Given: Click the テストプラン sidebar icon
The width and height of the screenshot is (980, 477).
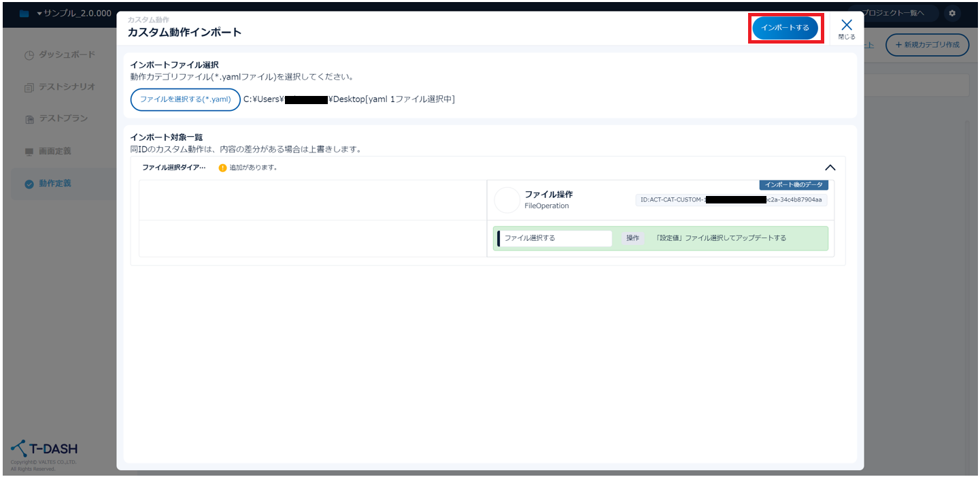Looking at the screenshot, I should [29, 119].
